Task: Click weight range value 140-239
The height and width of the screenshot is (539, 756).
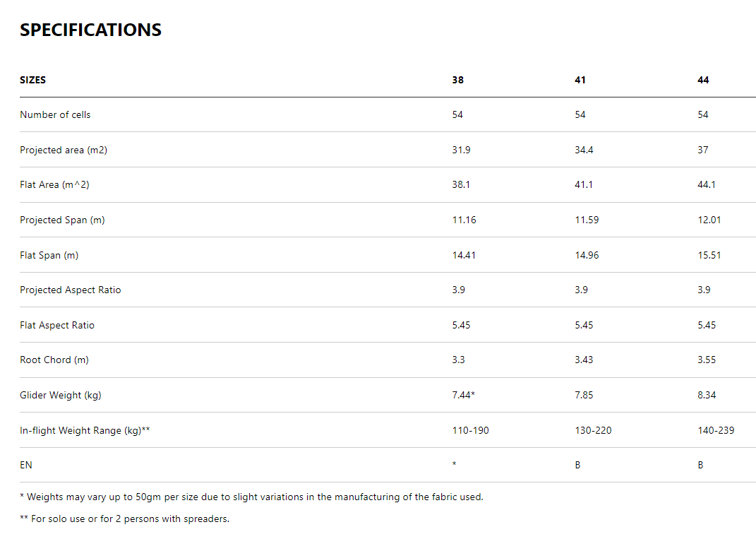Action: tap(716, 430)
